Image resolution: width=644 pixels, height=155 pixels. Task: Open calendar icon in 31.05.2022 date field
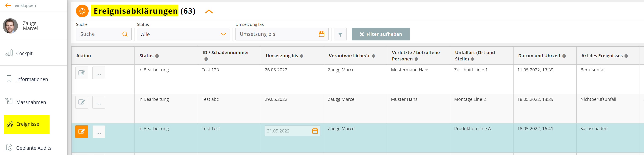pos(315,131)
